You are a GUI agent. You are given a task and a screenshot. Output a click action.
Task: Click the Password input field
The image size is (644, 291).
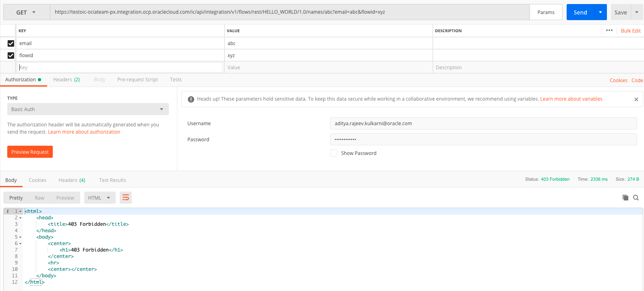(x=483, y=139)
